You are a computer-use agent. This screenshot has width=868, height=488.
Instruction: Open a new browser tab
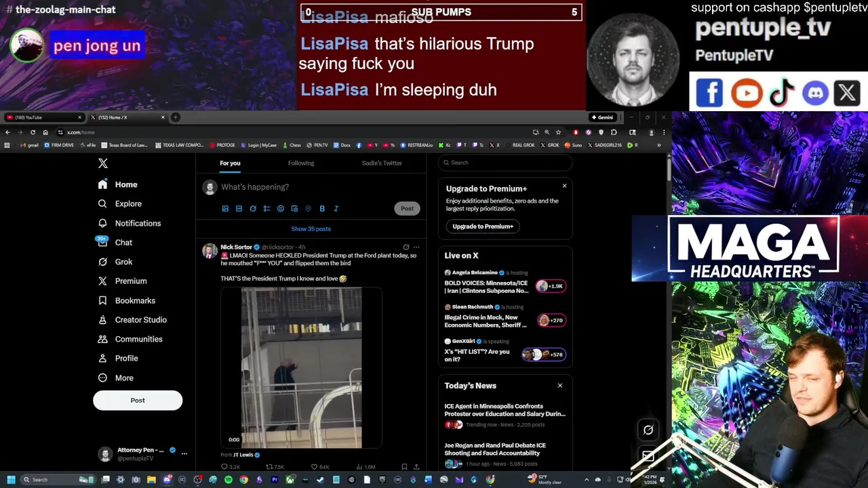175,117
